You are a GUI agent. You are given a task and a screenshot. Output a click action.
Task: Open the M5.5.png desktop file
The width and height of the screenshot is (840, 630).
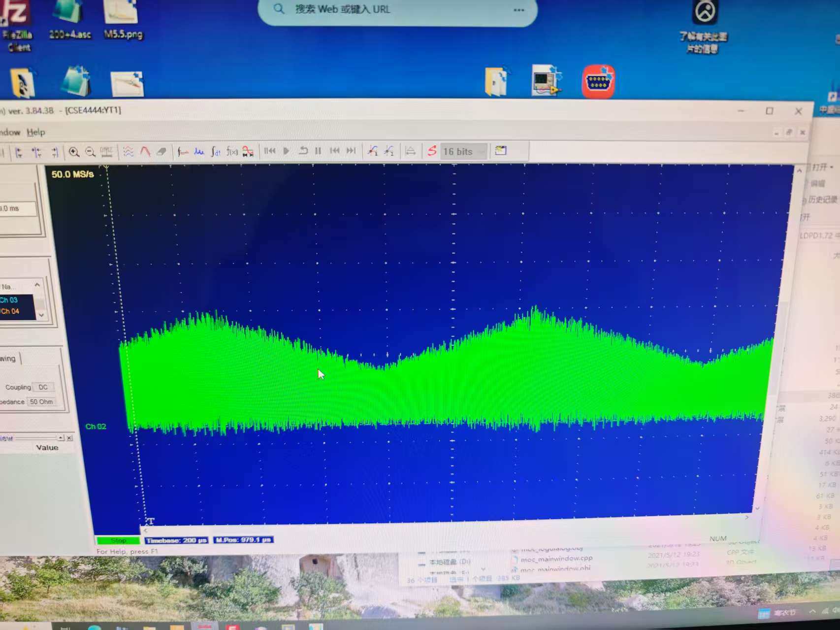click(x=123, y=20)
